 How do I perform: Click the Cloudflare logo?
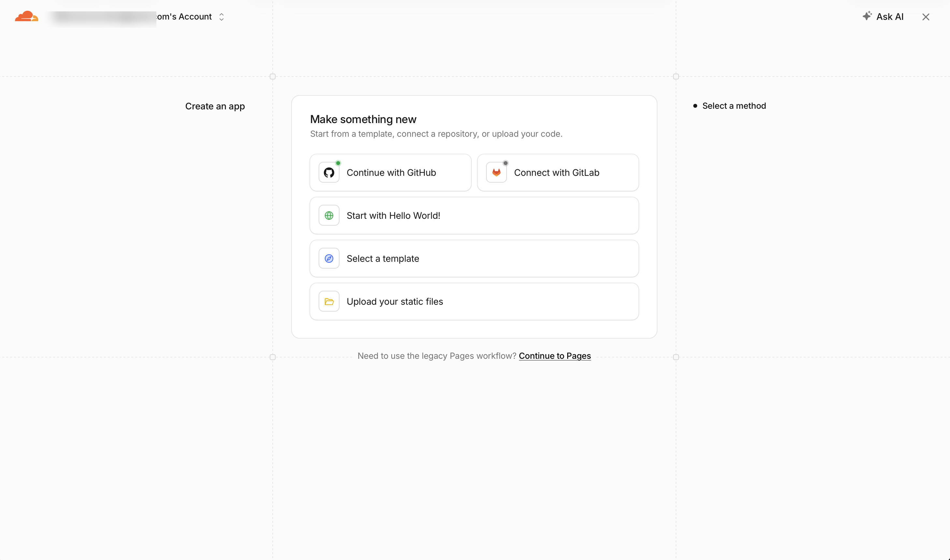26,16
